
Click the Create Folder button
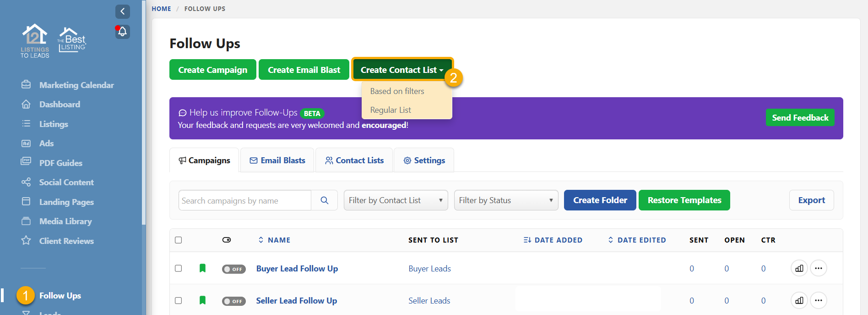(x=600, y=200)
